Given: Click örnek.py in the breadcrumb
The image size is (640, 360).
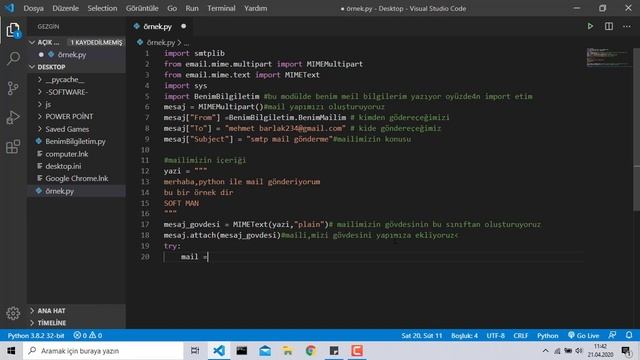Looking at the screenshot, I should click(161, 42).
